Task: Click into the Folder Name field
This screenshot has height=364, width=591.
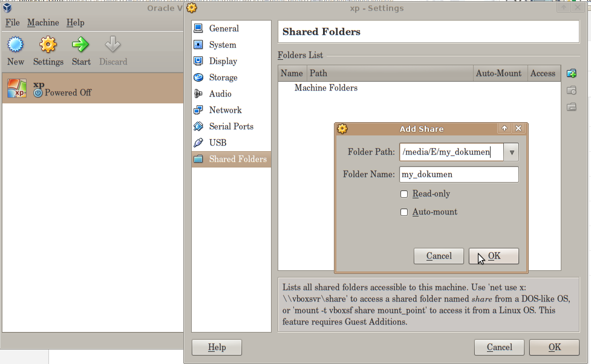Action: [x=459, y=175]
